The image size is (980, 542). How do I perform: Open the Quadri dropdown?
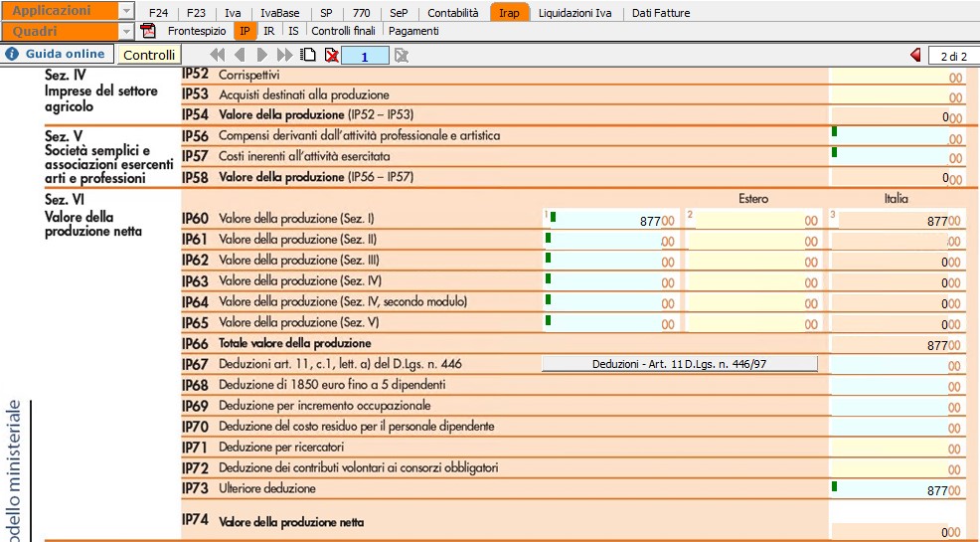click(x=126, y=31)
